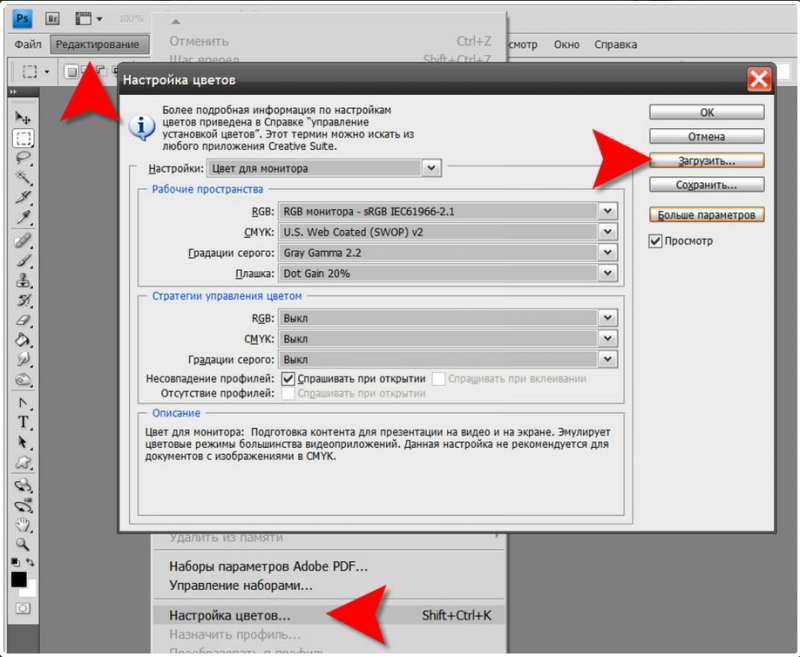This screenshot has width=800, height=657.
Task: Toggle the Спрашивать при вклеивании checkbox
Action: point(438,378)
